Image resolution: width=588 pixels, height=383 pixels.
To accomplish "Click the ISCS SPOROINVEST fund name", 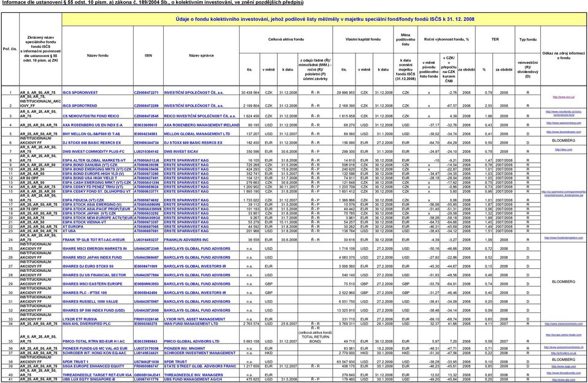I will click(x=80, y=92).
